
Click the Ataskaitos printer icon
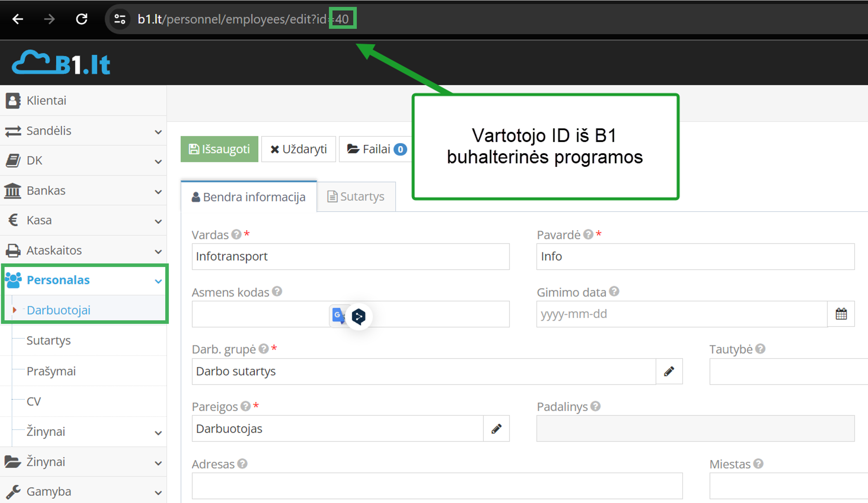click(13, 251)
